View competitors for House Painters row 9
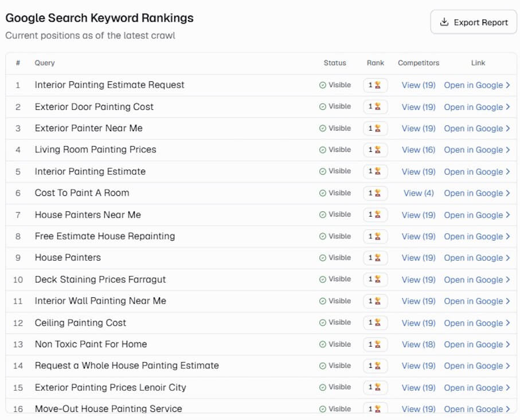Viewport: 520px width, 420px height. point(419,258)
